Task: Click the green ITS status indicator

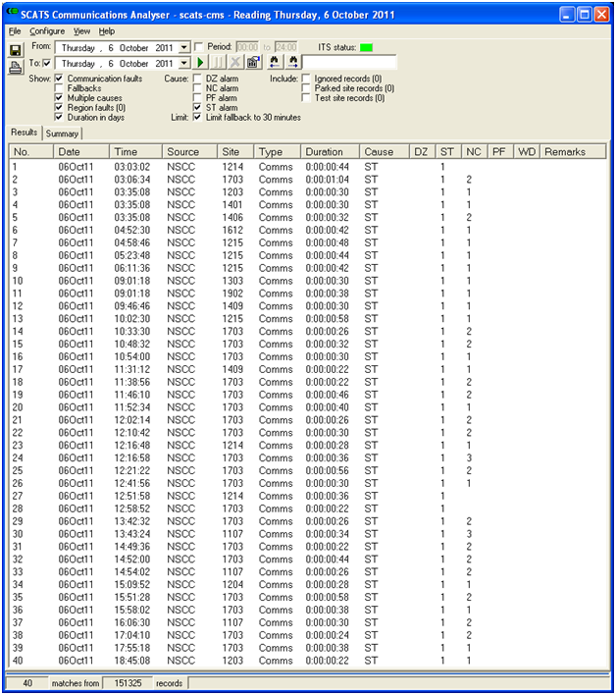Action: [366, 47]
